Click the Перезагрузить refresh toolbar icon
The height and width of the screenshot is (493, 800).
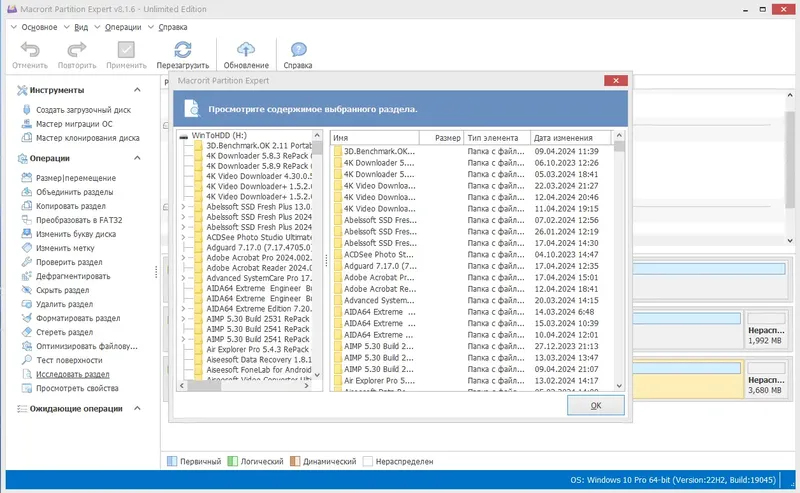[183, 50]
